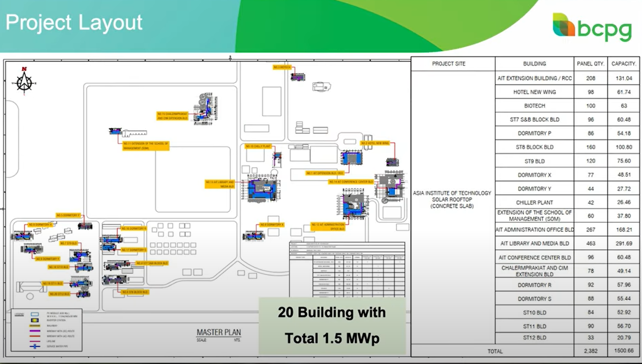The height and width of the screenshot is (364, 642).
Task: Click the PANEL QTY. column header
Action: (x=590, y=64)
